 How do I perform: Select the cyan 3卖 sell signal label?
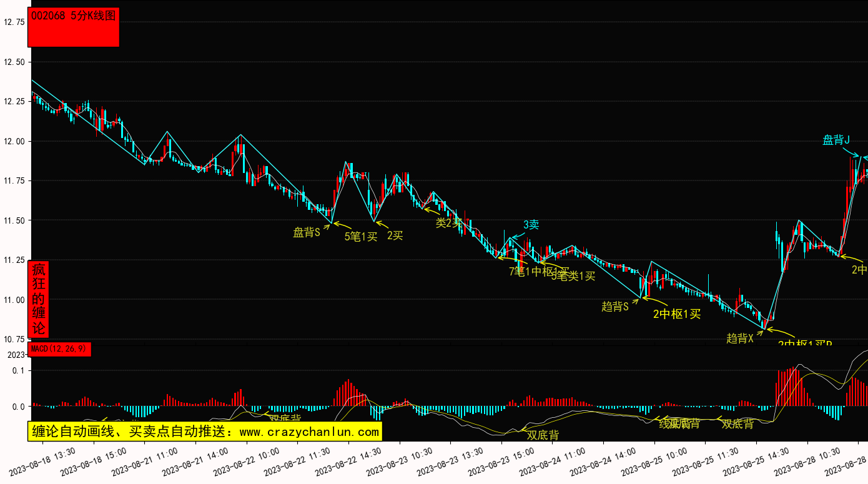(x=531, y=225)
